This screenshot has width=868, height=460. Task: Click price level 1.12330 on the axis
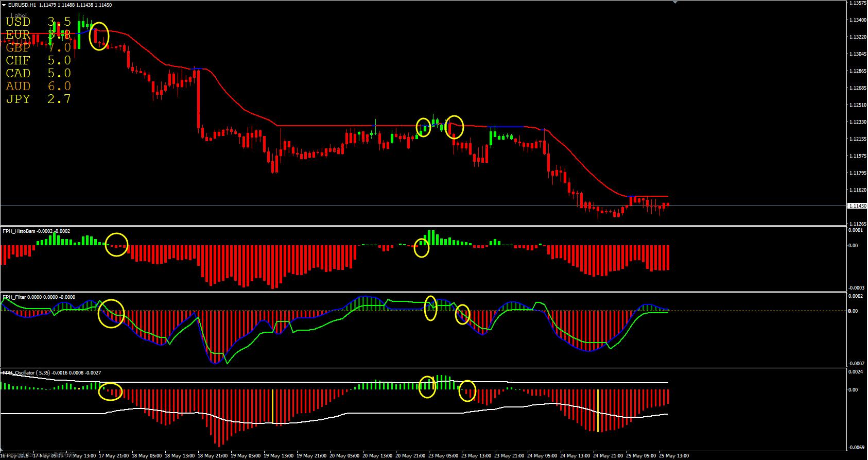(857, 122)
